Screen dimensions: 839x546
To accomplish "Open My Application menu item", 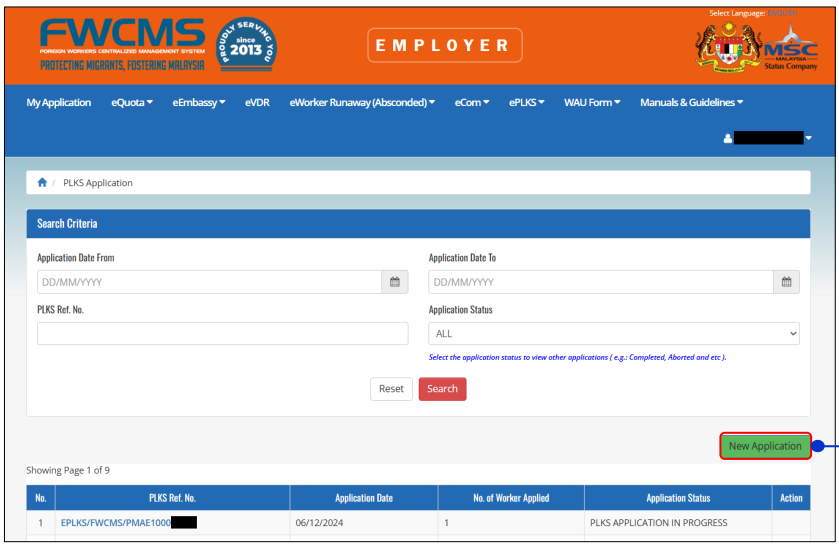I will (59, 102).
